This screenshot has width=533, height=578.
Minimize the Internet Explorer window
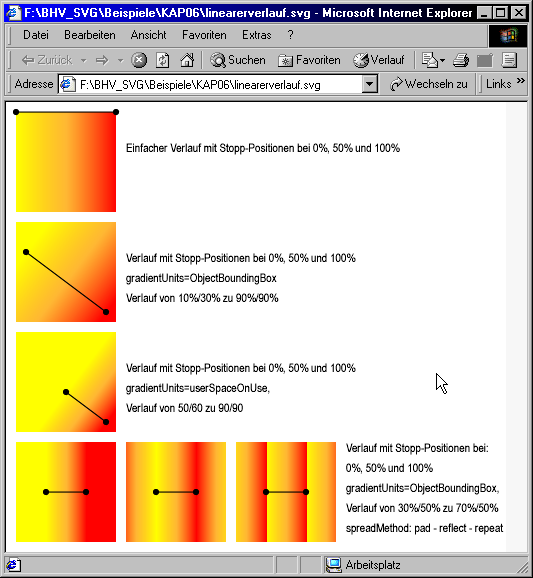(x=484, y=13)
